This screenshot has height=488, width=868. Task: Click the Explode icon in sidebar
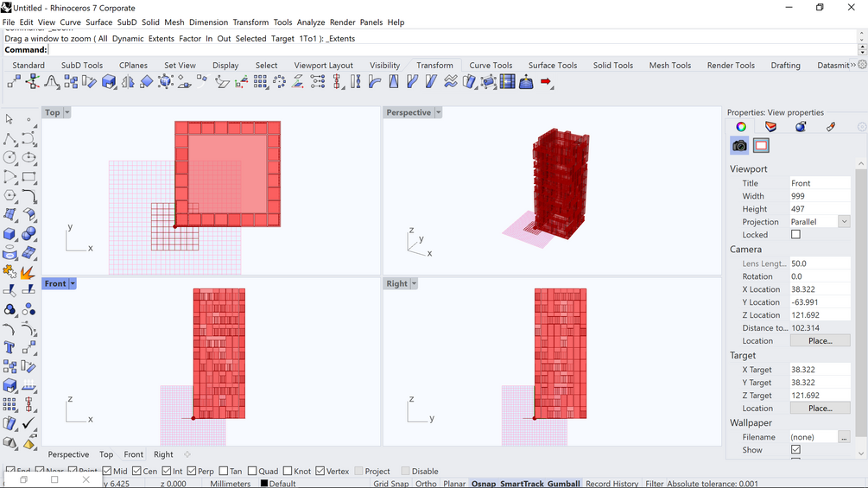[27, 272]
